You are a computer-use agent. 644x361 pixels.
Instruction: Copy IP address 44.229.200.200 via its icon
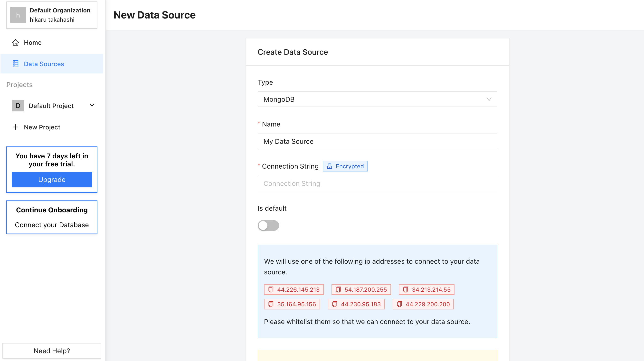pos(399,304)
